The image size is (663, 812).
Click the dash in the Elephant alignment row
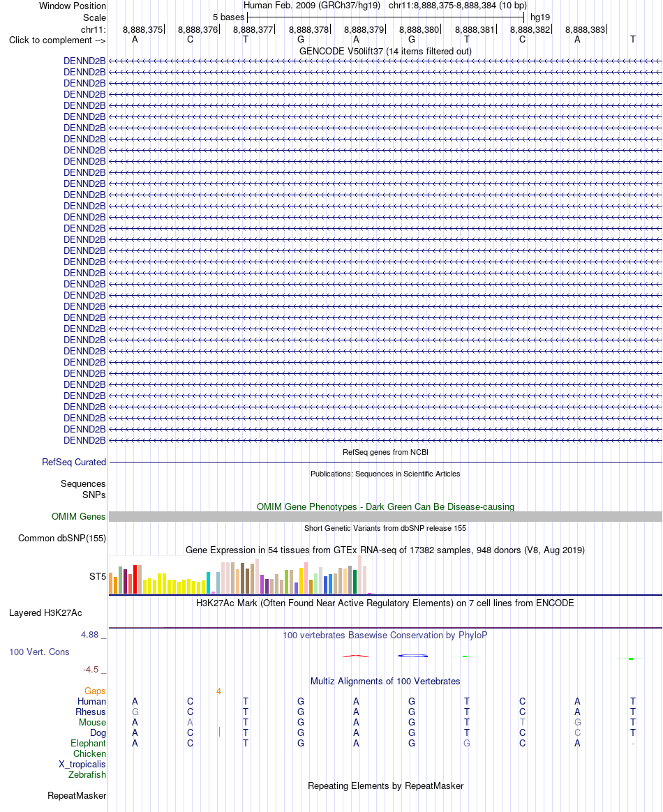(x=632, y=743)
